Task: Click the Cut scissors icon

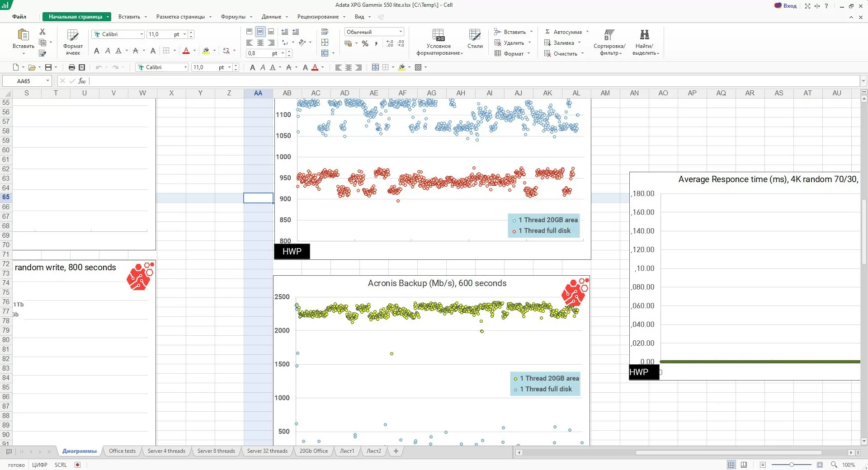Action: [x=42, y=32]
